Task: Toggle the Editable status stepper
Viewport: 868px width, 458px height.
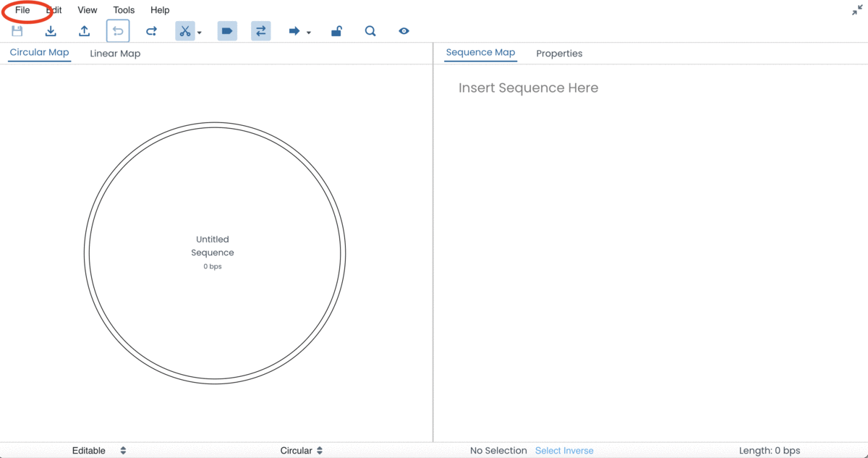Action: pos(123,450)
